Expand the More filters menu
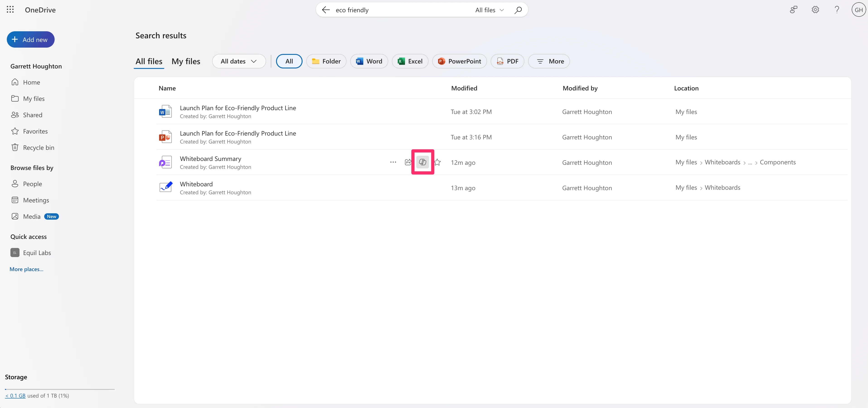This screenshot has width=868, height=408. pos(549,61)
